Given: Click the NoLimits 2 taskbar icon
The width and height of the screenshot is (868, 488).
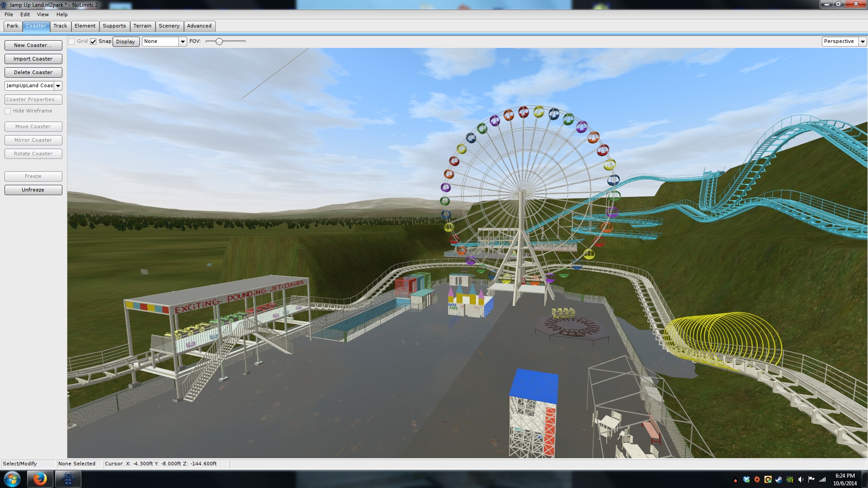Looking at the screenshot, I should point(68,479).
